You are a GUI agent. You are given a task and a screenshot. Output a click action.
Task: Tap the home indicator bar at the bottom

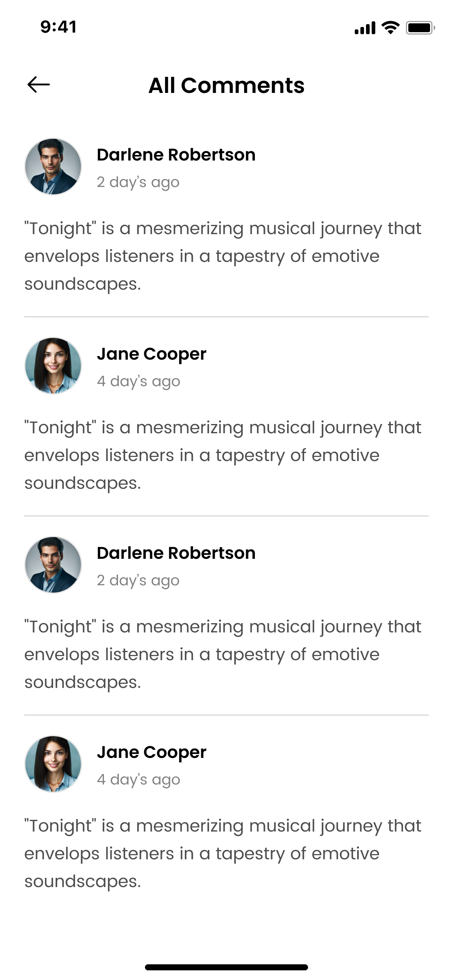226,967
